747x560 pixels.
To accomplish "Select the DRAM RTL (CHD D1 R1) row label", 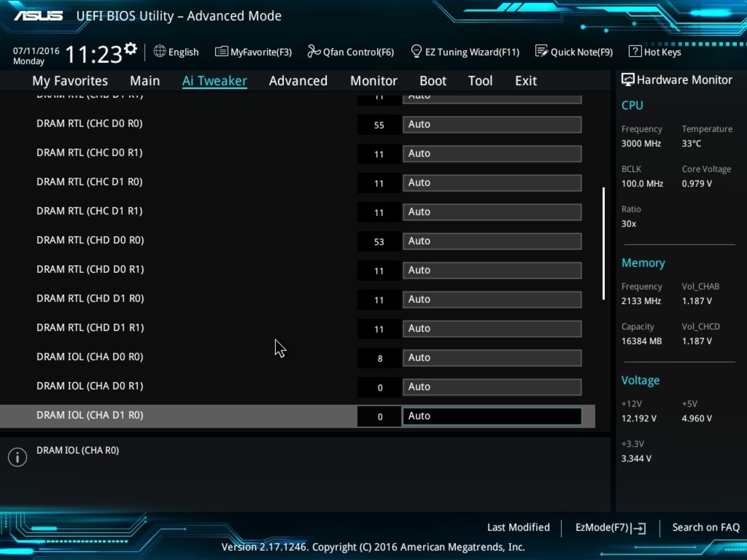I will point(90,327).
